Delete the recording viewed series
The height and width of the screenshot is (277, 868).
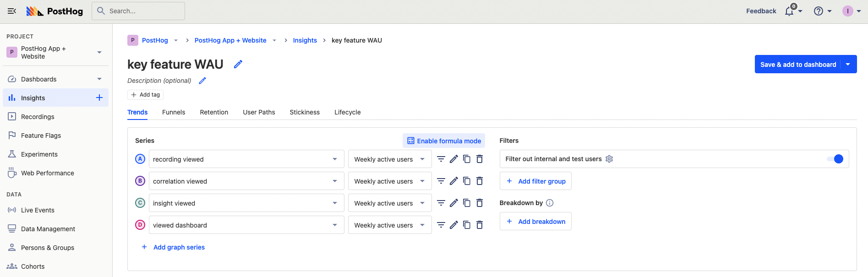[480, 159]
